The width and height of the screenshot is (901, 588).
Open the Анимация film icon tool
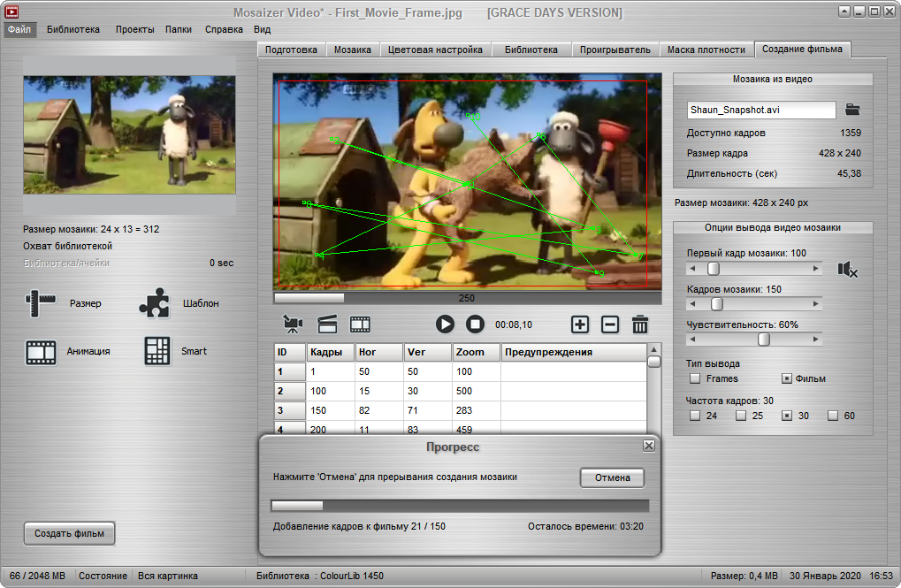[x=41, y=352]
